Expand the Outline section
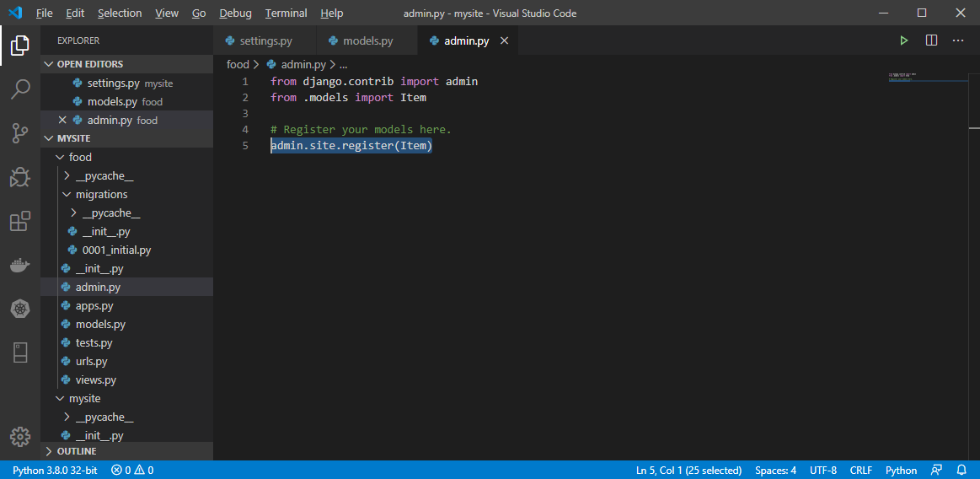 [127, 451]
